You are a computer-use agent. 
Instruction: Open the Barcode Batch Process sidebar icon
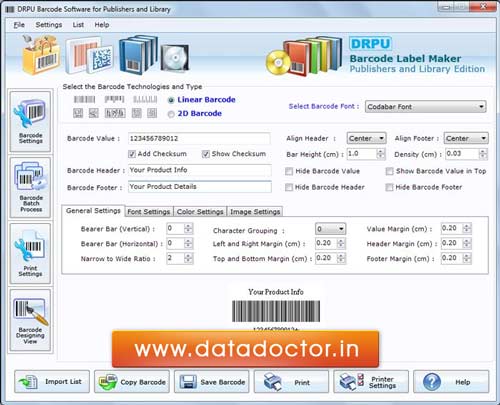click(30, 188)
